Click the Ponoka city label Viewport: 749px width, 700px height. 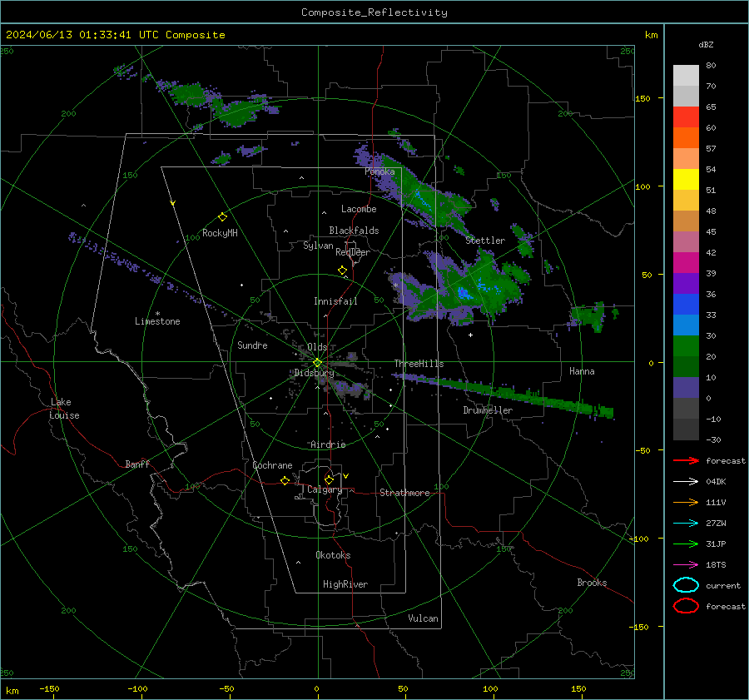[379, 171]
